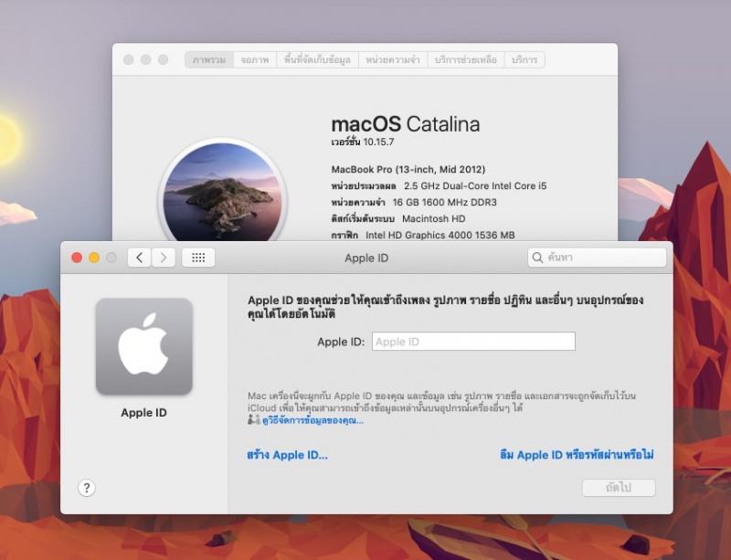Click the magnifier icon in the search field
The height and width of the screenshot is (560, 731).
tap(537, 258)
